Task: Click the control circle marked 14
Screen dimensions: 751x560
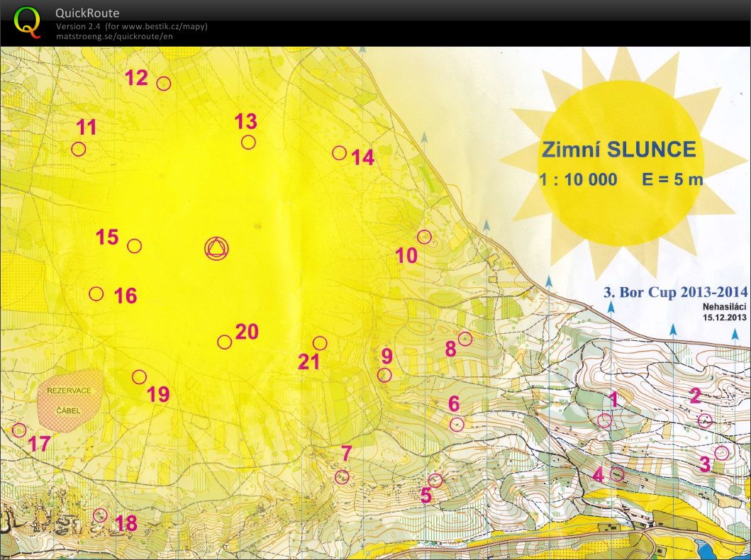Action: pos(339,153)
